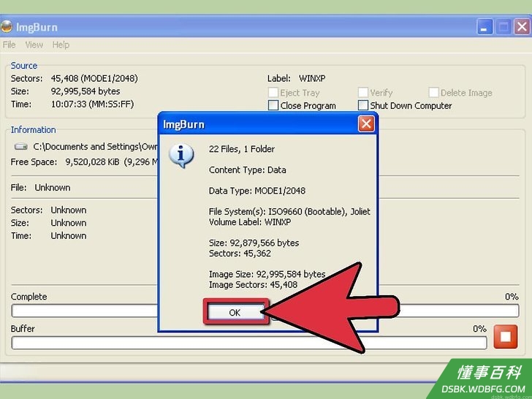Click the "Data Type: MODE1/2048" line
The height and width of the screenshot is (399, 532).
[x=256, y=191]
